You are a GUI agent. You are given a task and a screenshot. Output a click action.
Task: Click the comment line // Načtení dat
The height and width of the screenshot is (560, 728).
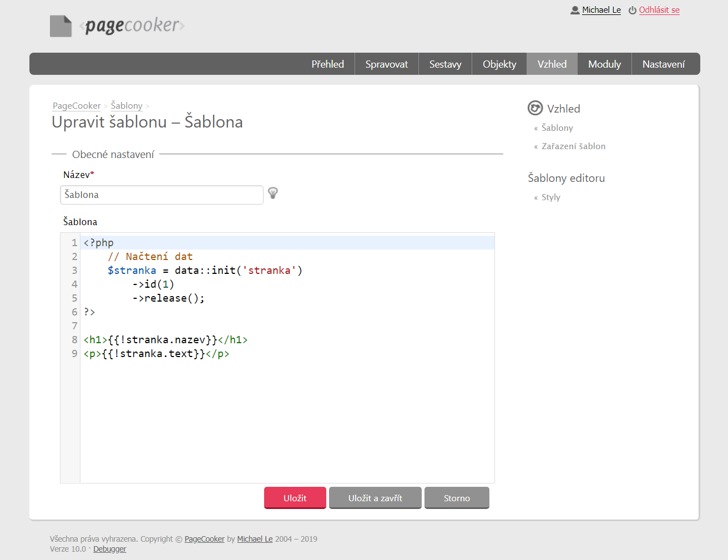[150, 257]
